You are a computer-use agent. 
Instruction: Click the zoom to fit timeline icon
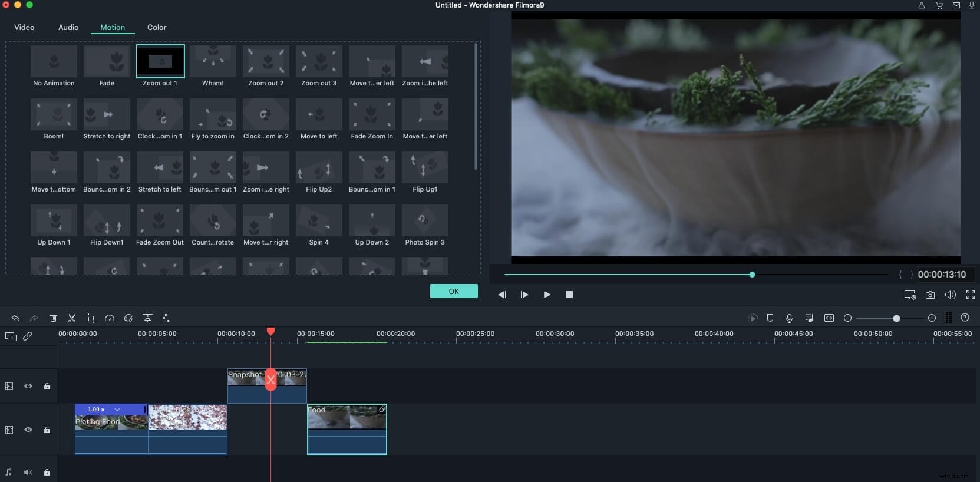point(829,318)
